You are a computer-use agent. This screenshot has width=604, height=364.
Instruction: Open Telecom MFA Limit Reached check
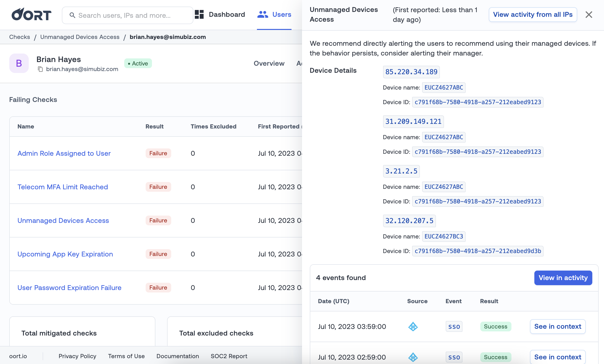click(63, 187)
